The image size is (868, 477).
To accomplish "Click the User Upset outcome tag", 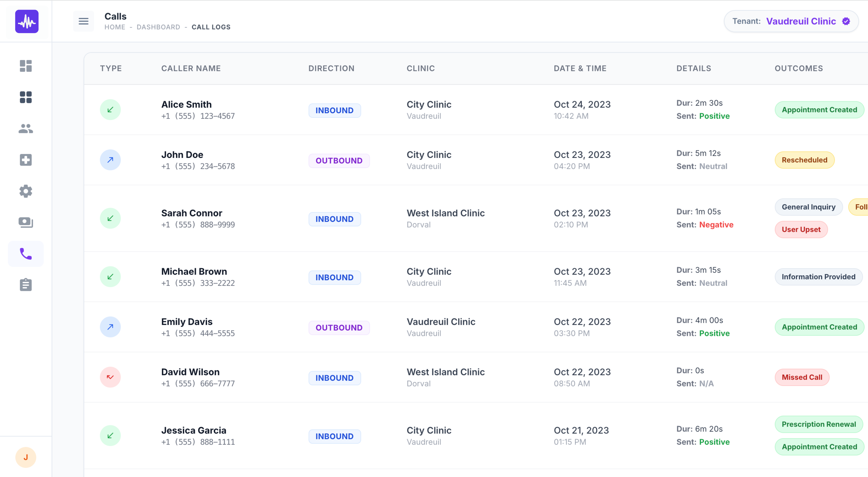I will [801, 230].
